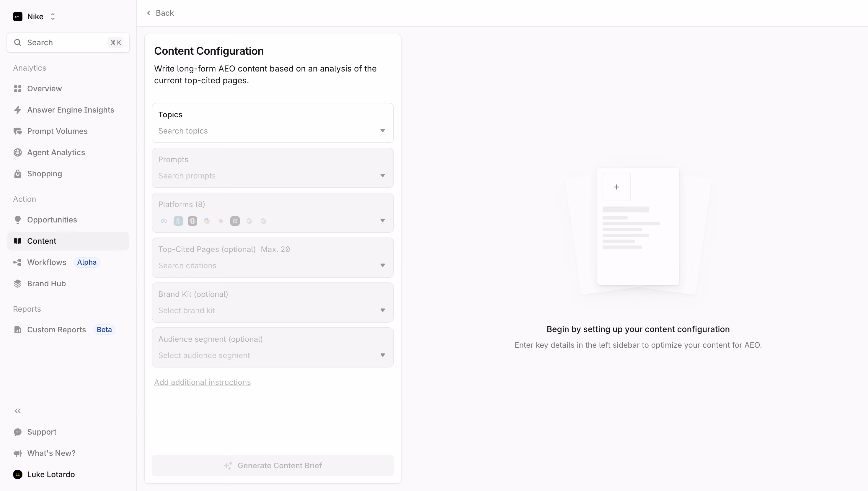Expand the Prompts dropdown arrow
The image size is (868, 491).
coord(382,176)
